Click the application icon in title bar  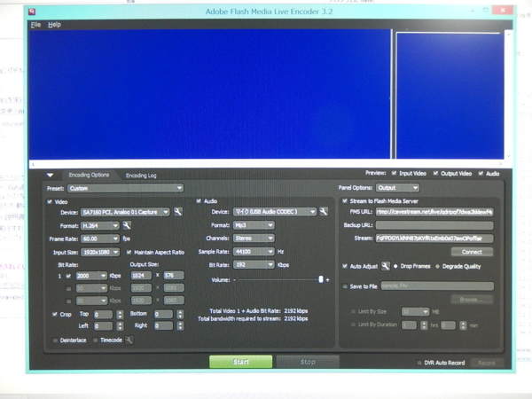click(32, 12)
